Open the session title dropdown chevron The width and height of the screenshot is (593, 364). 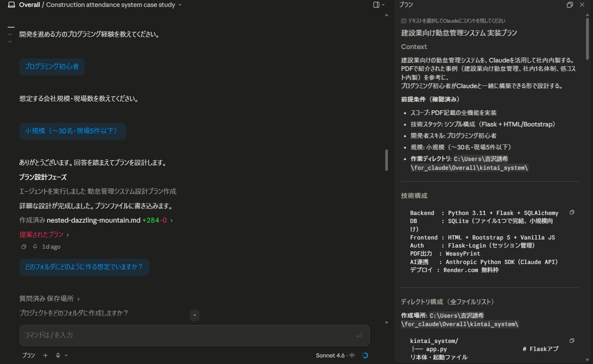[180, 5]
